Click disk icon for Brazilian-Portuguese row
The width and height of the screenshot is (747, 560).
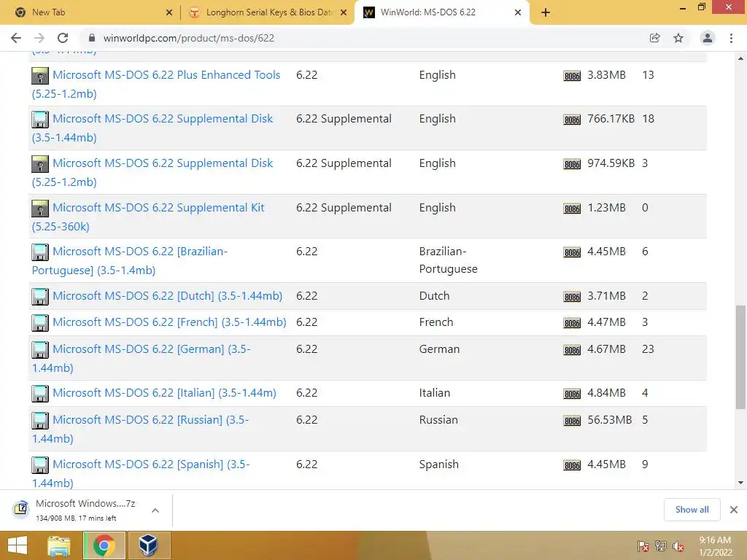(x=40, y=252)
